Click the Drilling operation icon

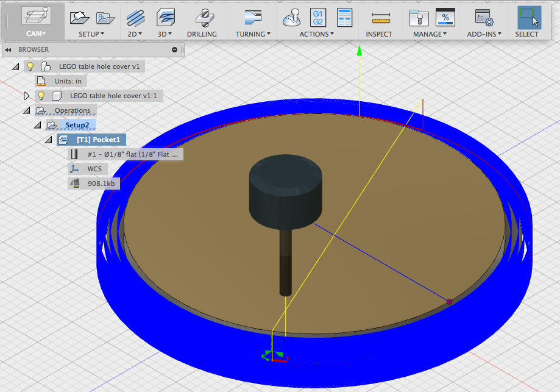point(203,18)
